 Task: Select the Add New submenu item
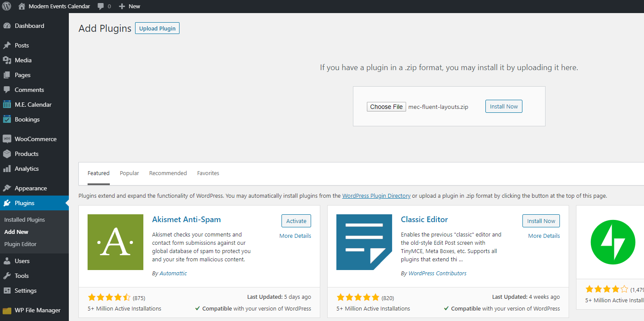[16, 232]
